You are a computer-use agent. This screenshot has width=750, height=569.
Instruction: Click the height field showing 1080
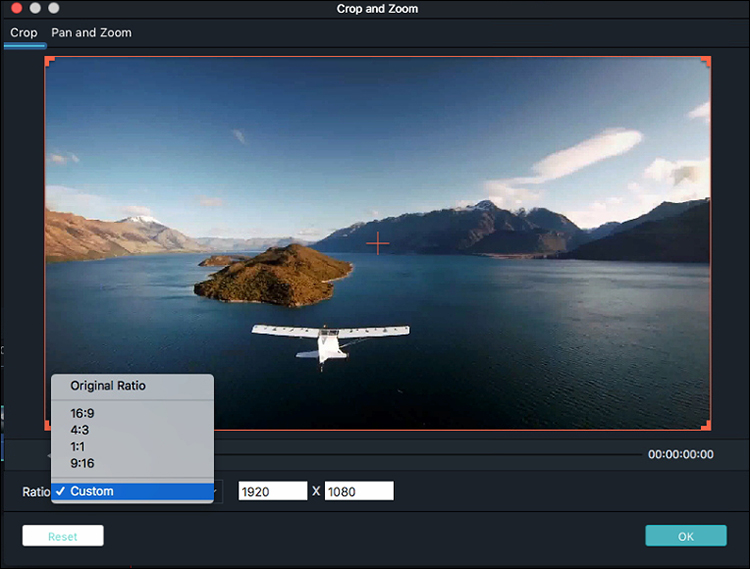pyautogui.click(x=359, y=491)
